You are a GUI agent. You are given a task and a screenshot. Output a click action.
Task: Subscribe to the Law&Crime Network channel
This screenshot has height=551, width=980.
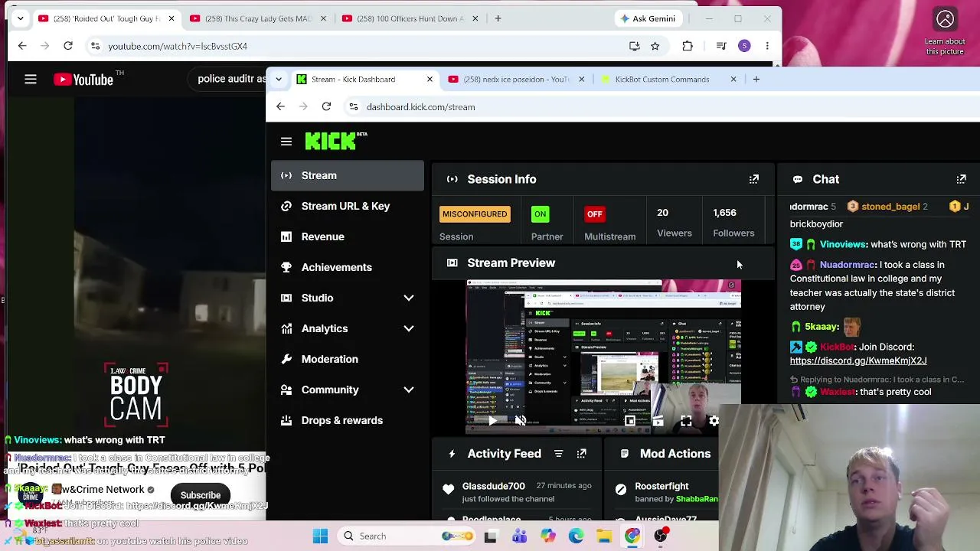point(201,496)
